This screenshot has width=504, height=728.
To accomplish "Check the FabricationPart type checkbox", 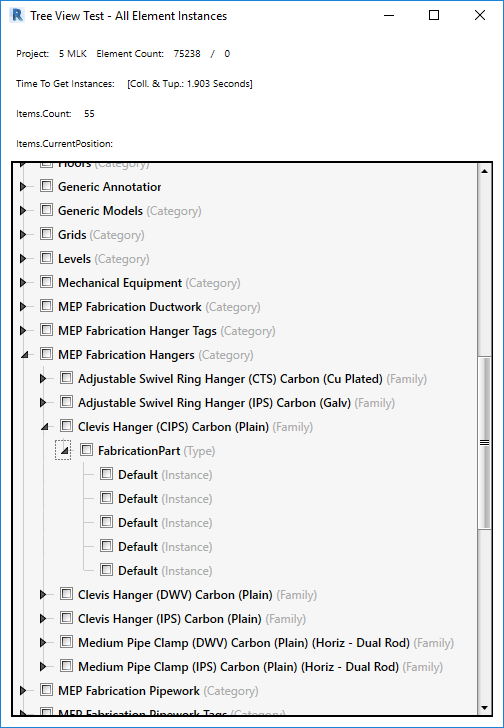I will (x=86, y=450).
